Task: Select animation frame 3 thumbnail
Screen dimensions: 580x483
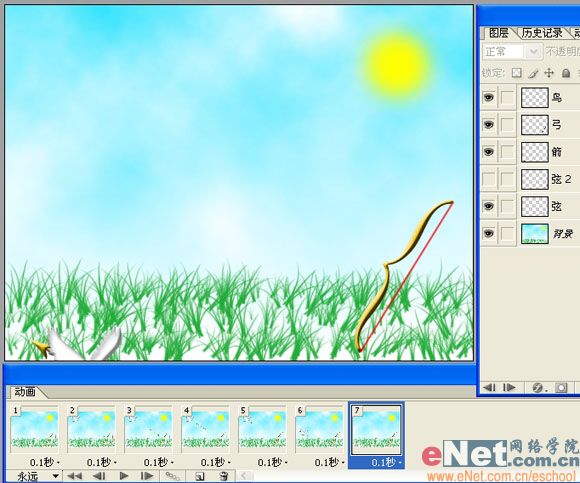Action: coord(148,429)
